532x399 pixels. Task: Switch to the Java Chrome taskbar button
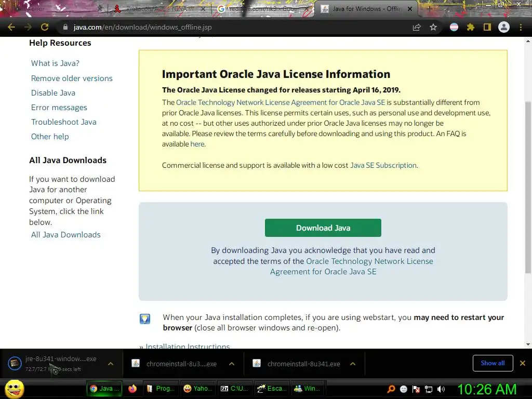pyautogui.click(x=104, y=389)
